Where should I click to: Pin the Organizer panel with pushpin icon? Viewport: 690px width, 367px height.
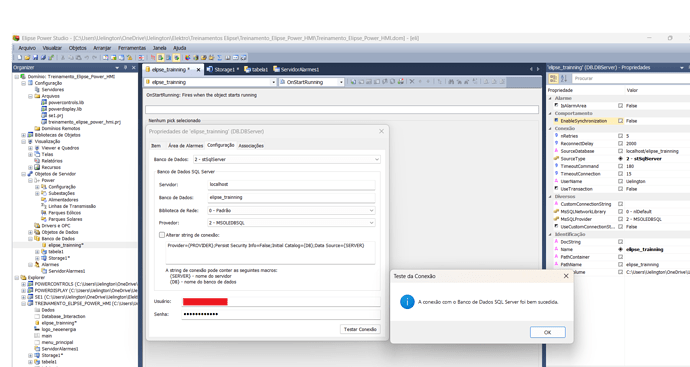tap(125, 67)
